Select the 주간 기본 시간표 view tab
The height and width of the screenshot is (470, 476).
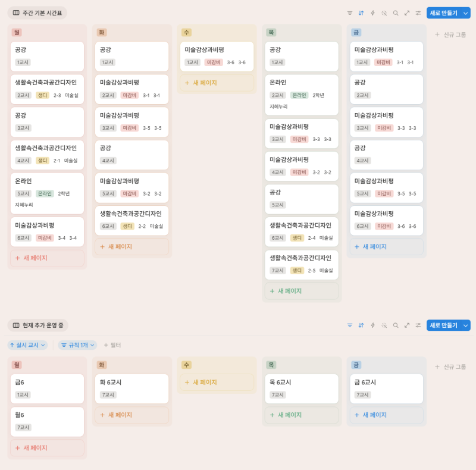click(37, 12)
